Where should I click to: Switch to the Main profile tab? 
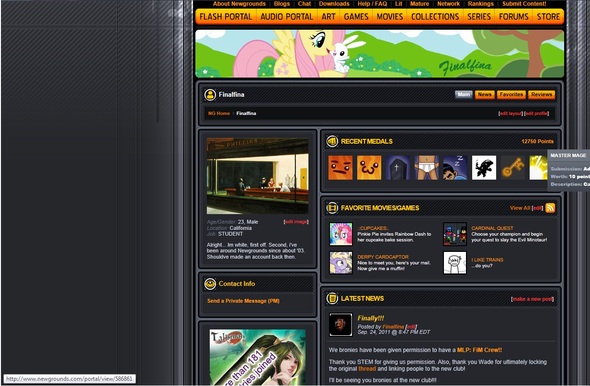[464, 94]
